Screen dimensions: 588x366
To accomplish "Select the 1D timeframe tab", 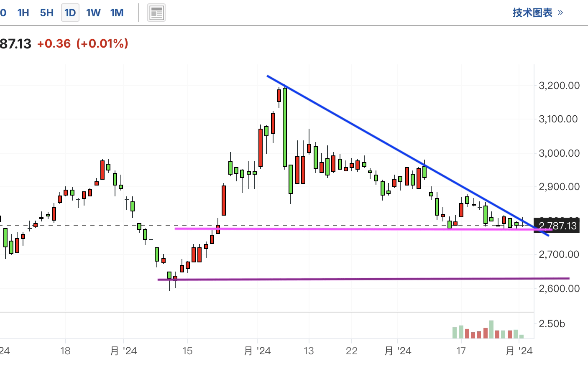I will tap(70, 13).
